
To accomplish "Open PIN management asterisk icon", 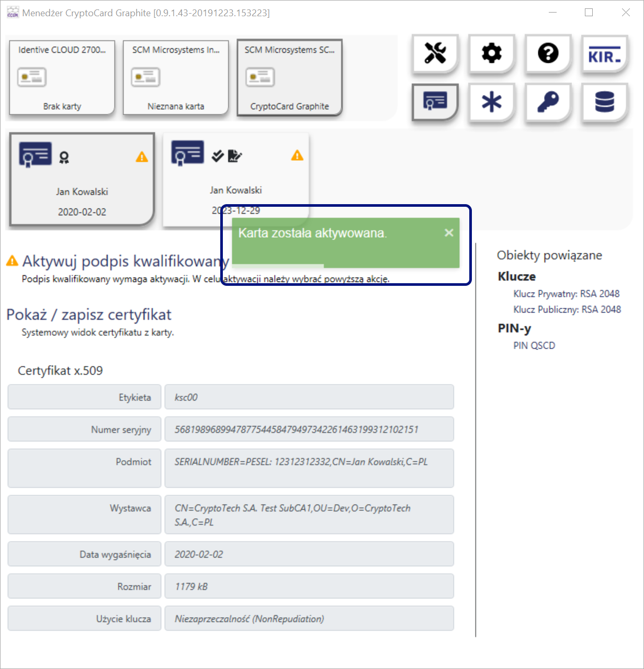I will click(491, 102).
